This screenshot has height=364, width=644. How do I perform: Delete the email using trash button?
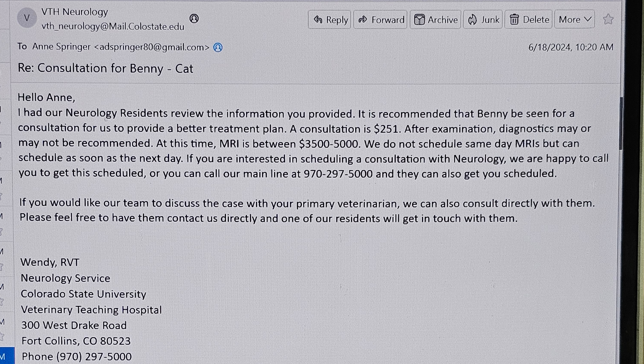click(528, 20)
